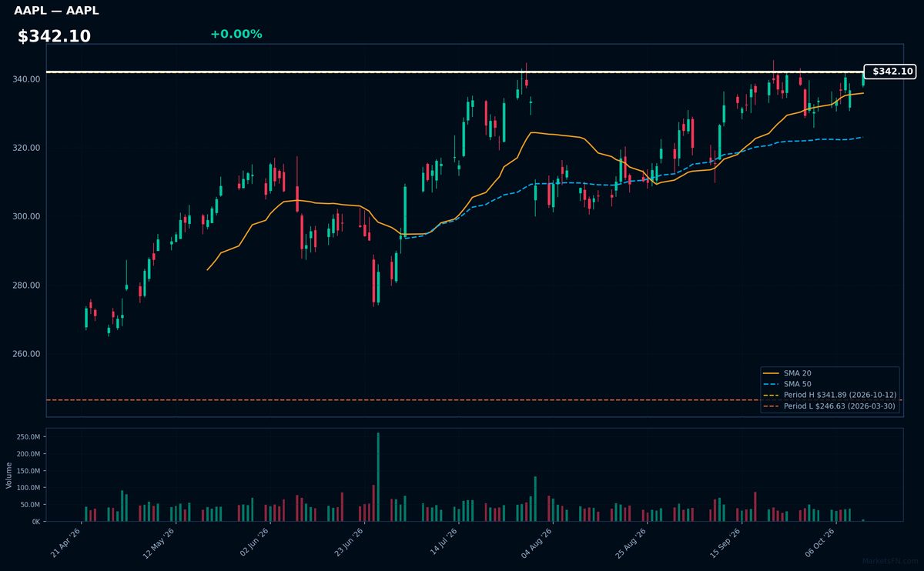Click the 150.0M volume axis label
The image size is (924, 571).
click(x=28, y=471)
